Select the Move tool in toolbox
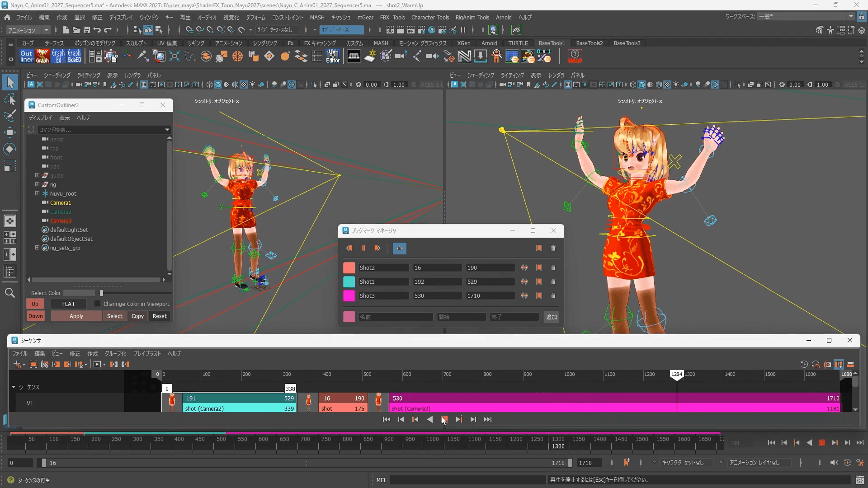 (10, 132)
